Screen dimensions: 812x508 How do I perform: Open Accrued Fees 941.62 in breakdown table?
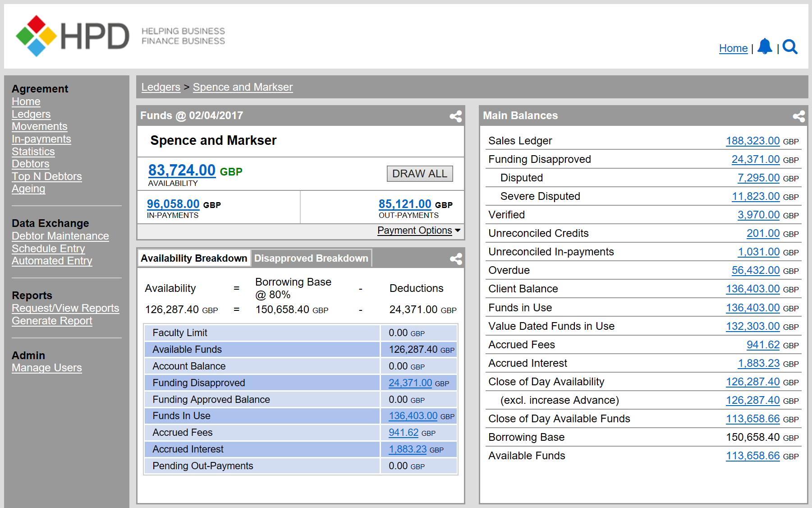pyautogui.click(x=404, y=432)
